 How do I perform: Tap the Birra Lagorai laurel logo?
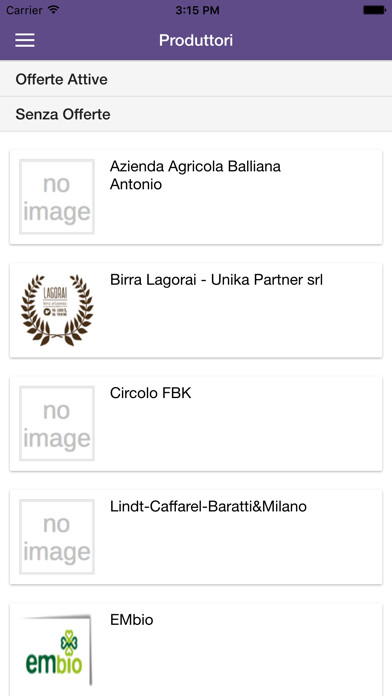pos(57,310)
